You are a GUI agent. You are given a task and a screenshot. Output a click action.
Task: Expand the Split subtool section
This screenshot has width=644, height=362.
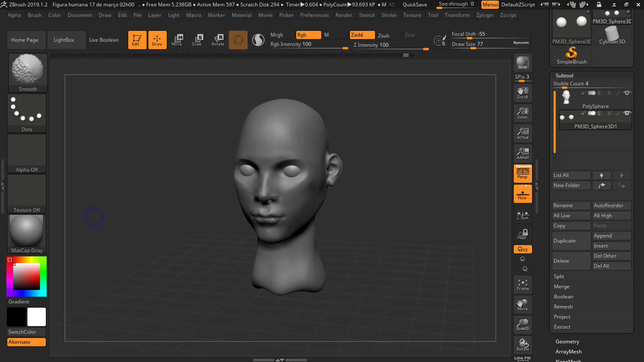tap(559, 276)
